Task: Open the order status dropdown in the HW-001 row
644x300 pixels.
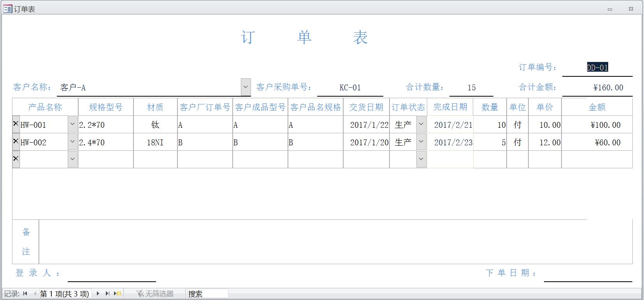Action: pyautogui.click(x=421, y=125)
